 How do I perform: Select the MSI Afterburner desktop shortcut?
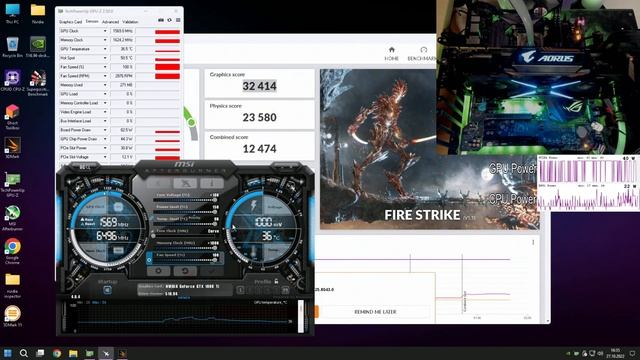(x=12, y=218)
